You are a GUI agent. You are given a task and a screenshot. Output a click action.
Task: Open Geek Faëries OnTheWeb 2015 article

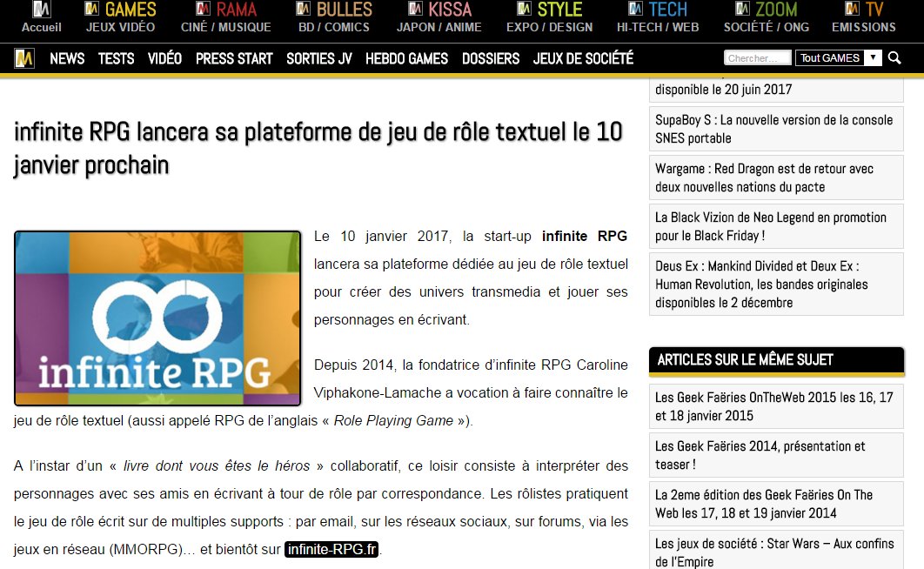coord(776,406)
